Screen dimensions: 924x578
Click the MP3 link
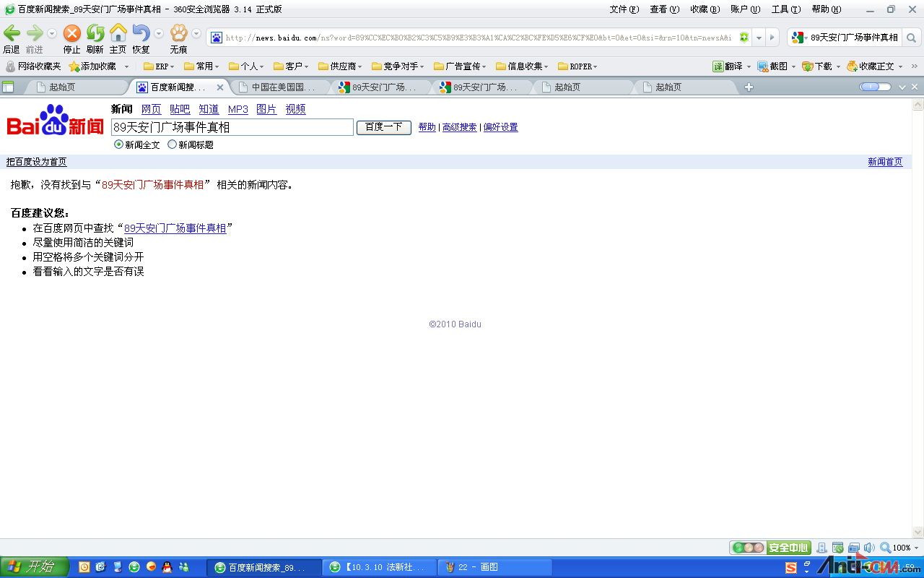238,109
